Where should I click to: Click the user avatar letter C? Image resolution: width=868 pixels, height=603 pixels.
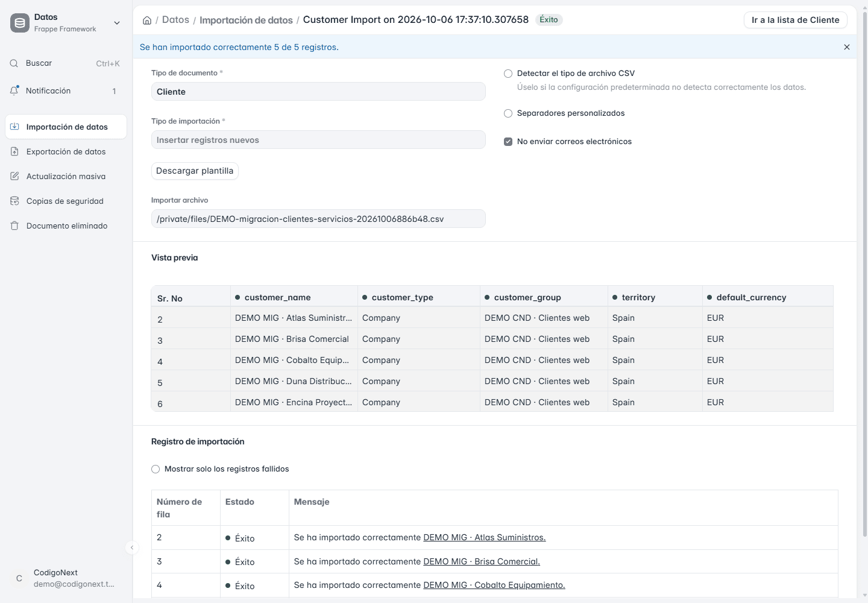19,578
